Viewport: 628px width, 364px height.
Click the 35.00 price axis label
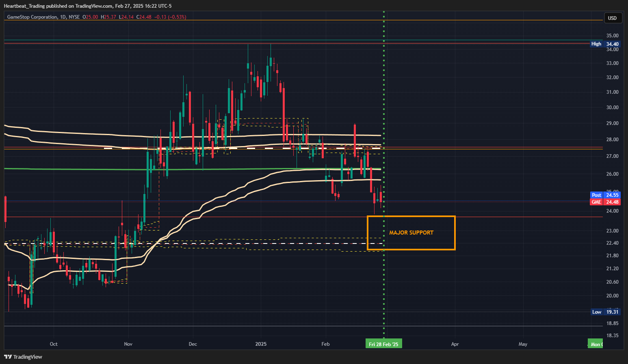tap(612, 36)
